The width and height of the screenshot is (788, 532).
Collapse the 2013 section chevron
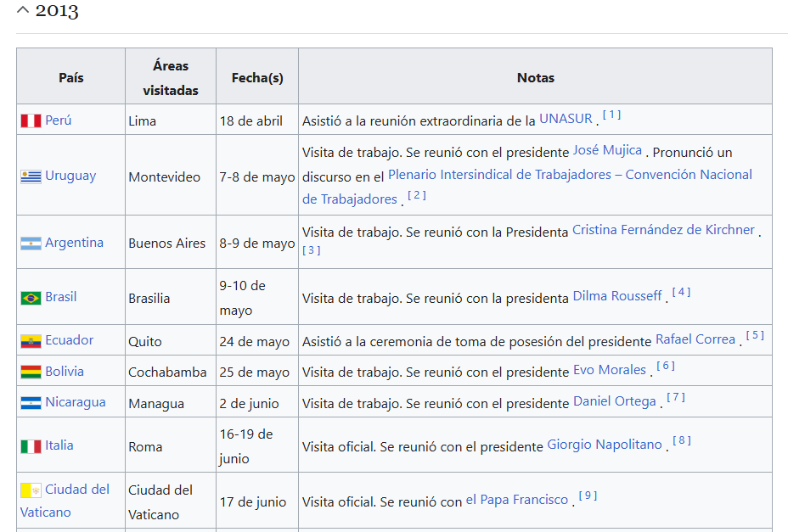pyautogui.click(x=23, y=9)
